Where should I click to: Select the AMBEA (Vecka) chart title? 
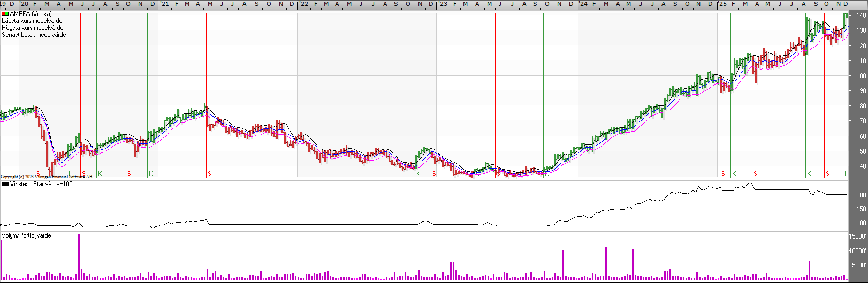click(31, 14)
